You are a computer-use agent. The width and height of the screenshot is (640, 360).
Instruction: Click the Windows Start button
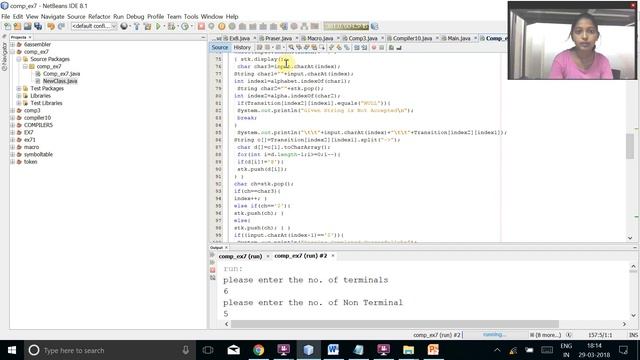click(12, 350)
